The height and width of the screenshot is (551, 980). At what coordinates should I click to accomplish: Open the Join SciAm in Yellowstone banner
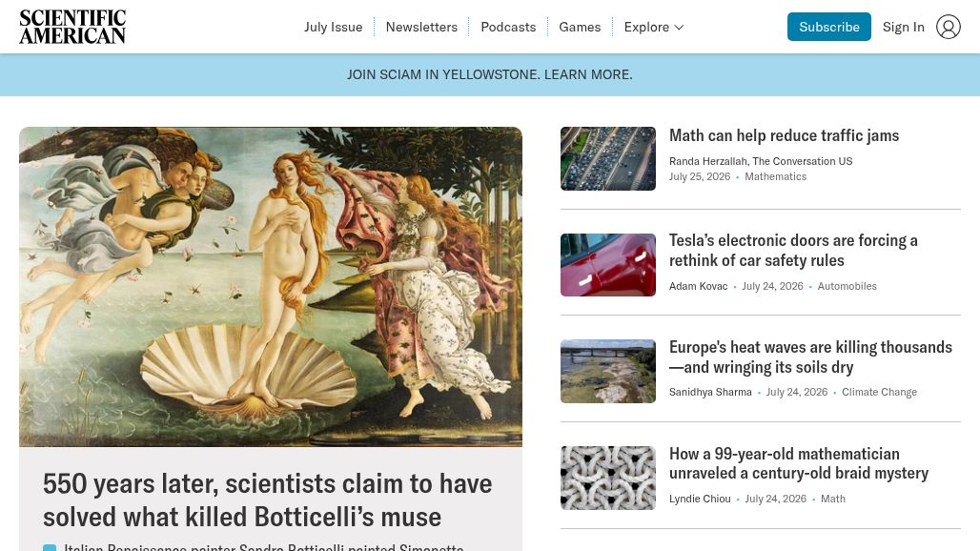click(x=490, y=74)
